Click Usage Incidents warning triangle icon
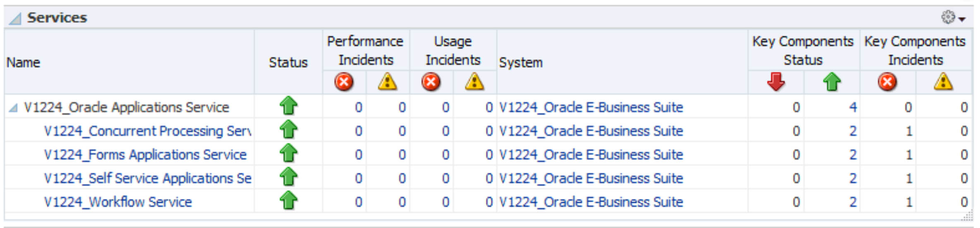This screenshot has width=980, height=228. tap(474, 82)
